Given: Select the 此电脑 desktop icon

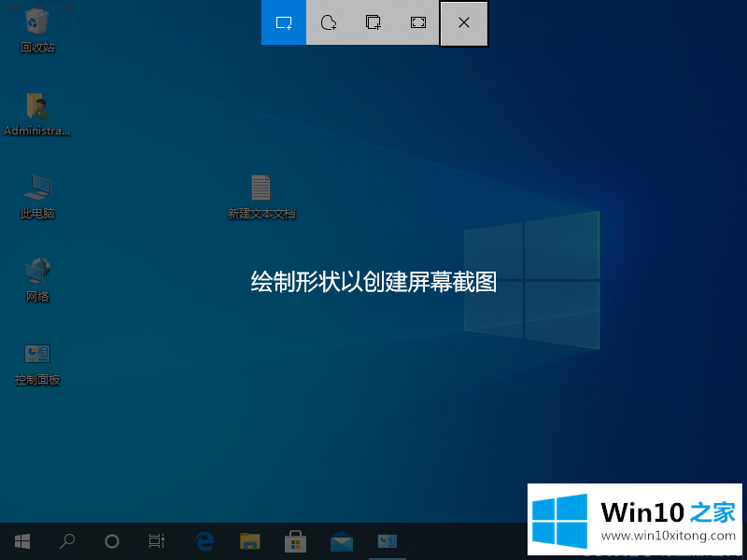Looking at the screenshot, I should tap(37, 188).
